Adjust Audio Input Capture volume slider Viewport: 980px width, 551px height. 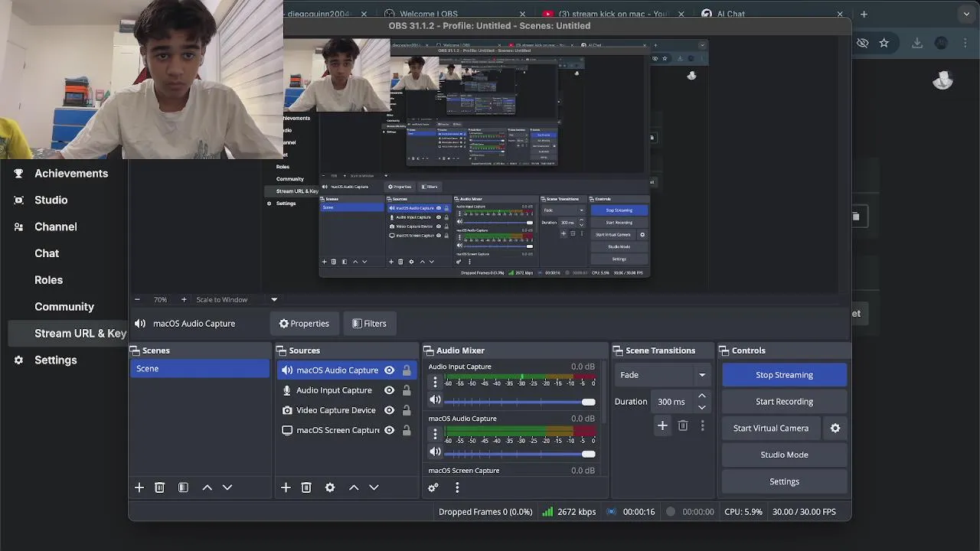coord(520,402)
